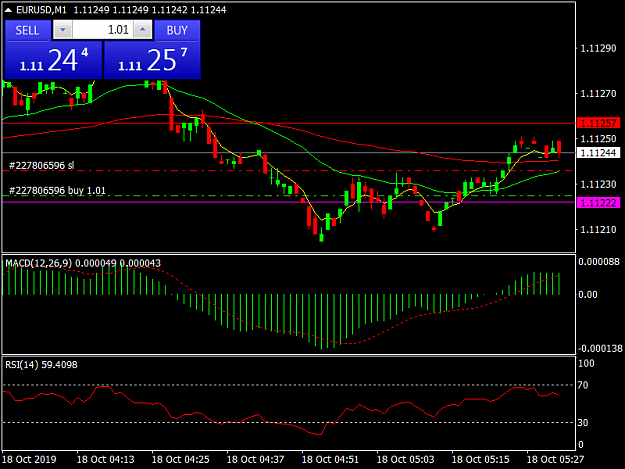Click the BUY button in one-click panel

point(177,30)
